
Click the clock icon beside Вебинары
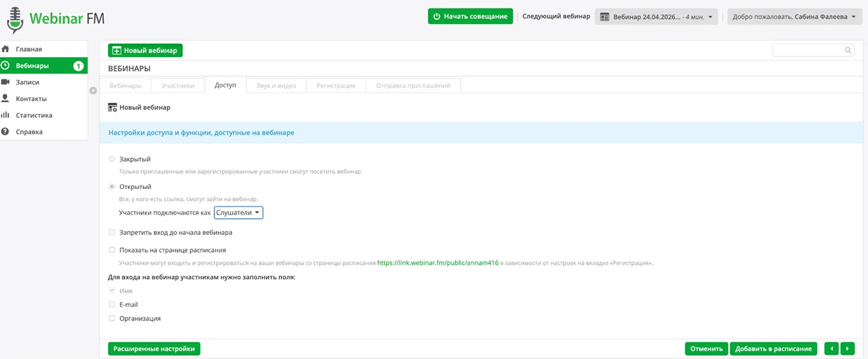coord(5,66)
